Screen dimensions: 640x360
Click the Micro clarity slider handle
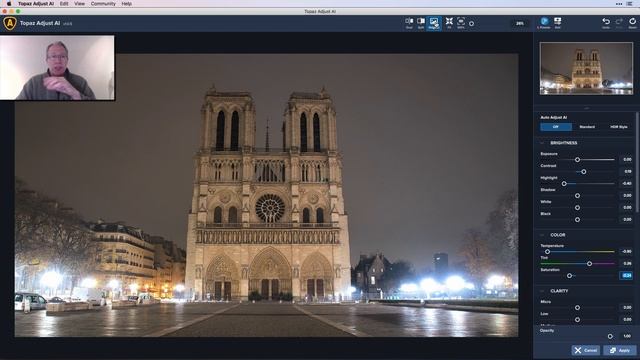(x=577, y=308)
